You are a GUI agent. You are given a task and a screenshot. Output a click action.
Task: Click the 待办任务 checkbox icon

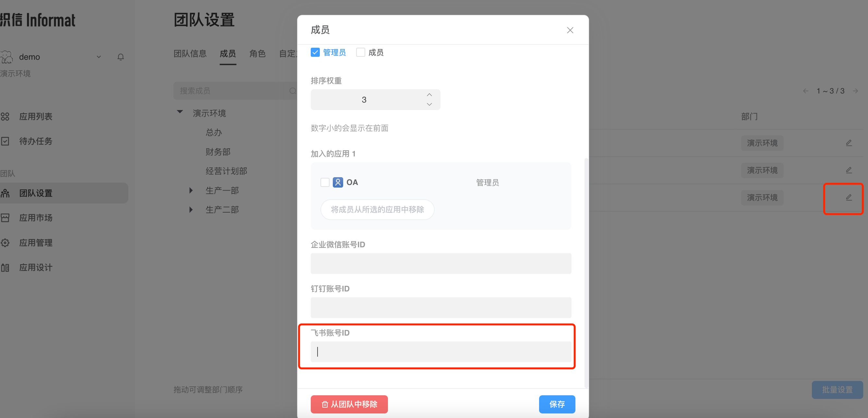click(5, 141)
